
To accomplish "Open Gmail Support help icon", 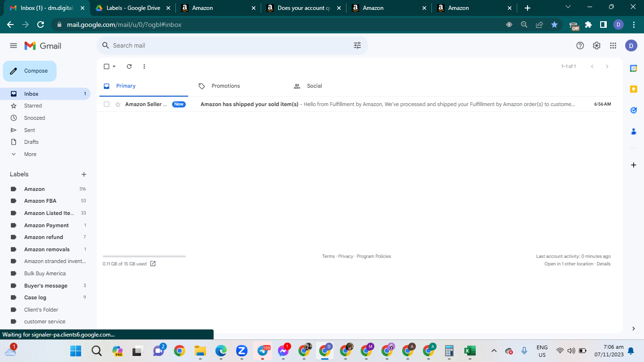I will click(580, 46).
